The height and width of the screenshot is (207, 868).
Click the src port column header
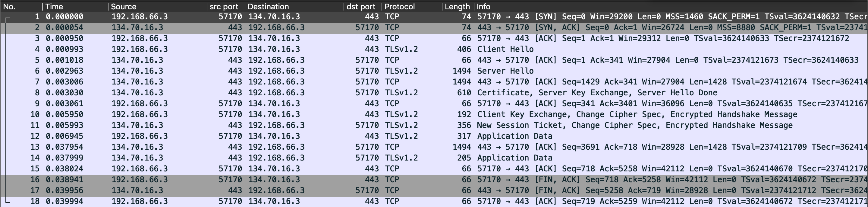(x=224, y=6)
